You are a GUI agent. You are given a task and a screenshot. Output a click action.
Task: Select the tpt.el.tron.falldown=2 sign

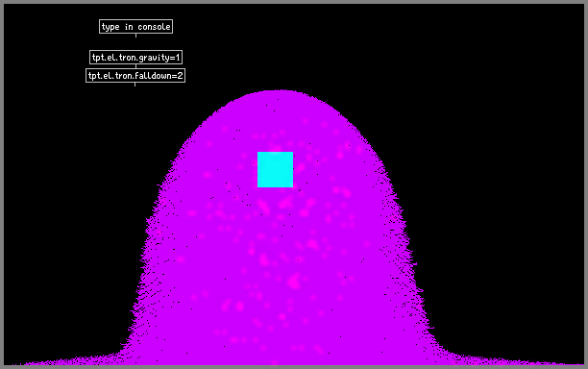(x=135, y=75)
